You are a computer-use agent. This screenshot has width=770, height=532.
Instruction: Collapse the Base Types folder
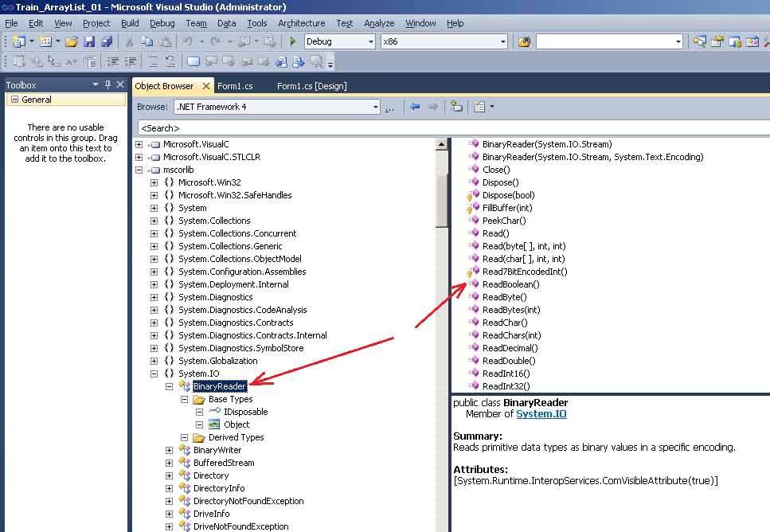tap(185, 399)
